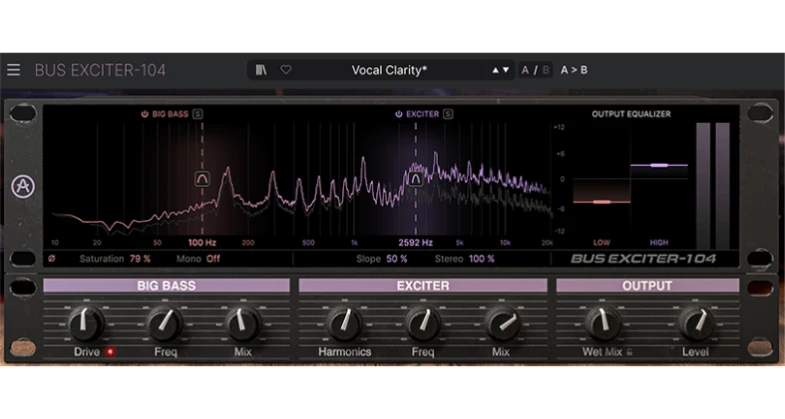The height and width of the screenshot is (419, 785).
Task: Click the EXCITER section header
Action: (x=423, y=286)
